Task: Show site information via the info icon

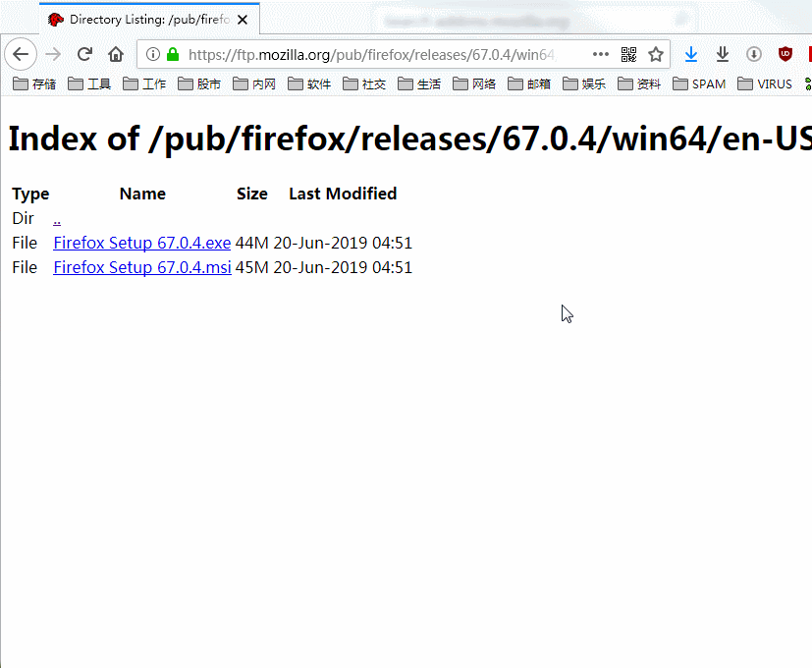Action: tap(153, 54)
